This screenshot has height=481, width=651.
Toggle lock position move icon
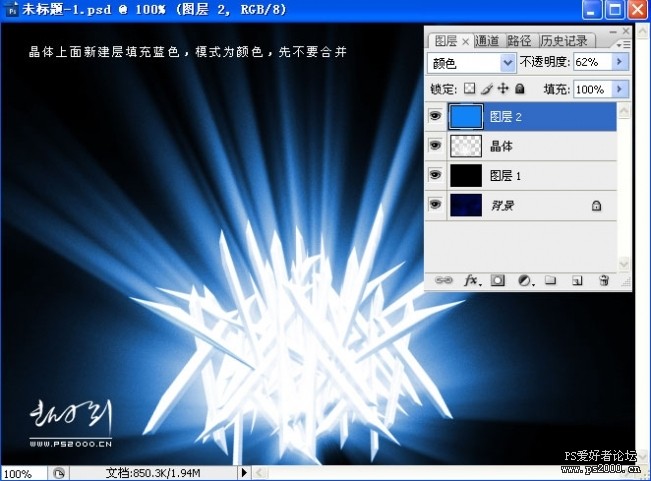coord(503,88)
